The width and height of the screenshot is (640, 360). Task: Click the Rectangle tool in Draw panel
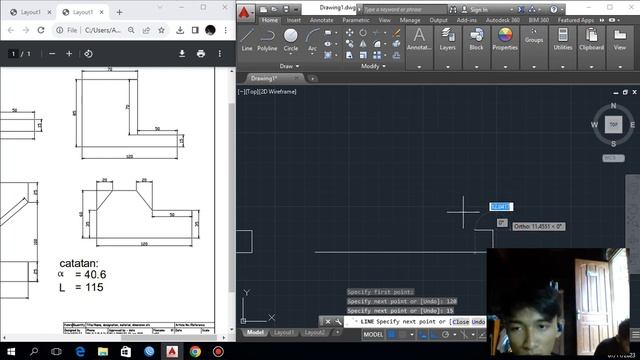coord(328,33)
